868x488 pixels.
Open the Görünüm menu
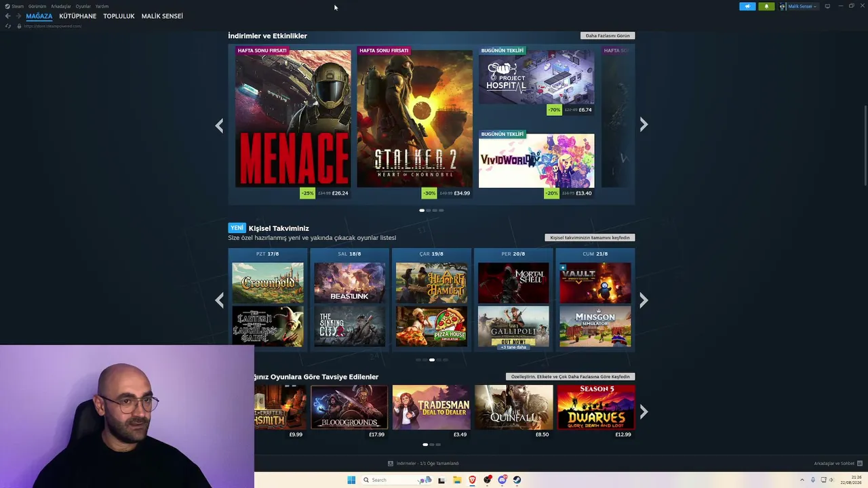click(x=37, y=6)
